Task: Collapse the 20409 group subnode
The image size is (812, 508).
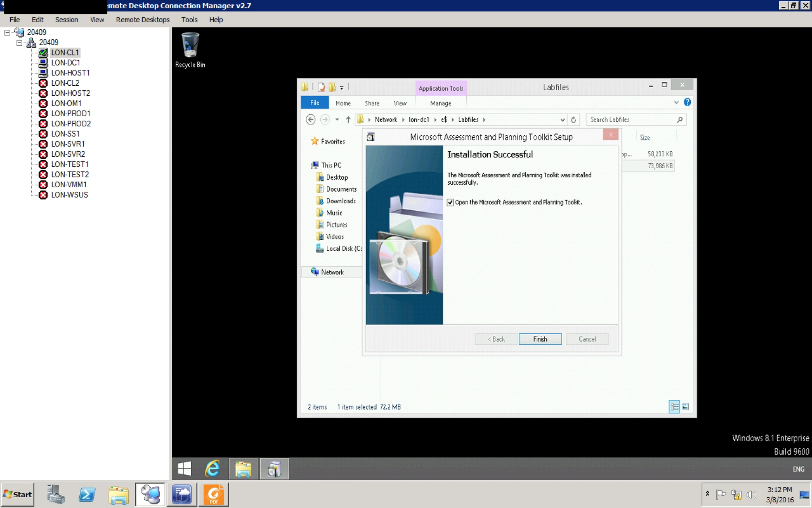Action: coord(19,42)
